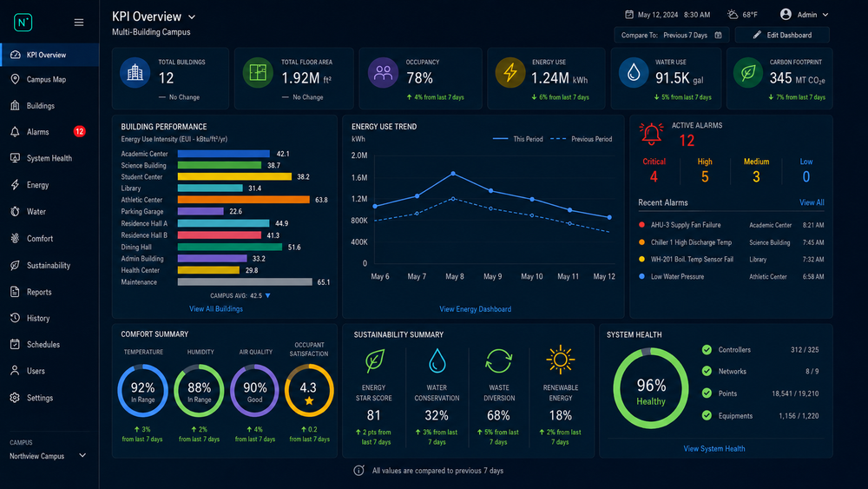Viewport: 868px width, 489px height.
Task: Open Schedules sidebar item
Action: coord(49,345)
